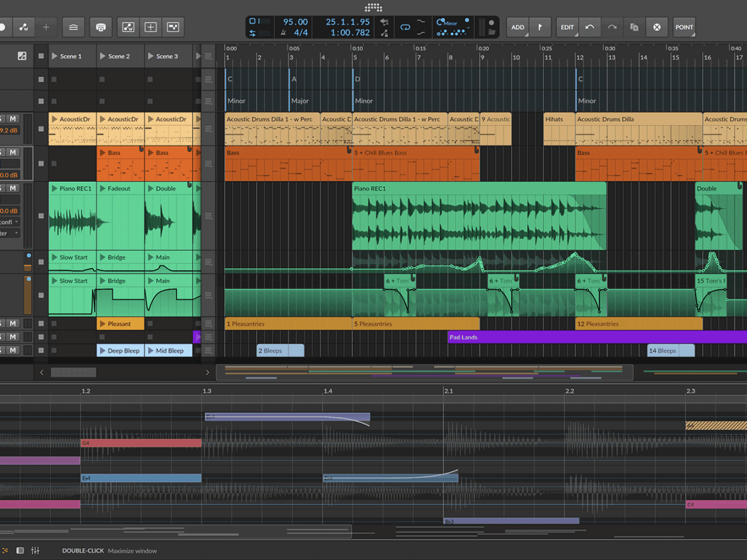This screenshot has height=560, width=747.
Task: Click the circled X delete icon
Action: coord(657,27)
